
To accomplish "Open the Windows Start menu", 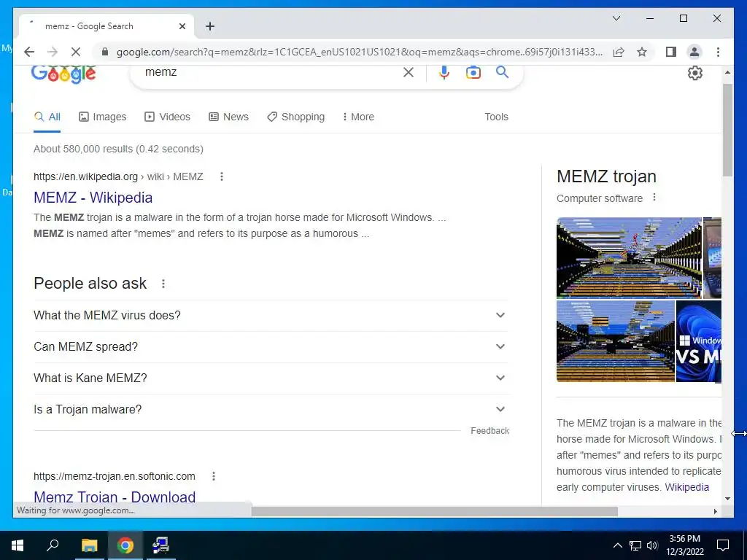I will (18, 545).
